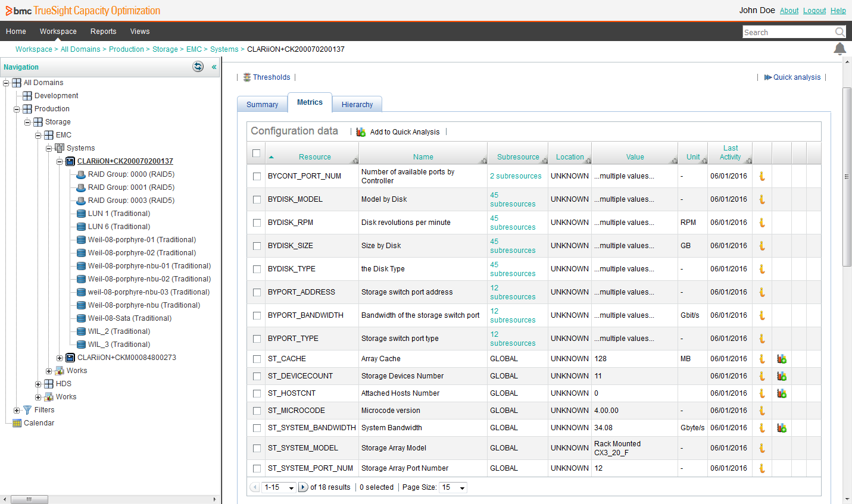Viewport: 852px width, 504px height.
Task: Collapse the All Domains tree node
Action: (x=6, y=83)
